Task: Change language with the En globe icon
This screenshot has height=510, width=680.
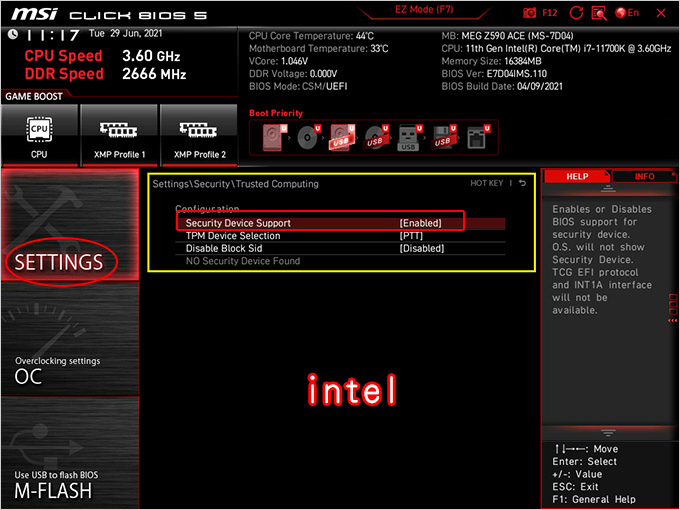Action: pyautogui.click(x=627, y=13)
